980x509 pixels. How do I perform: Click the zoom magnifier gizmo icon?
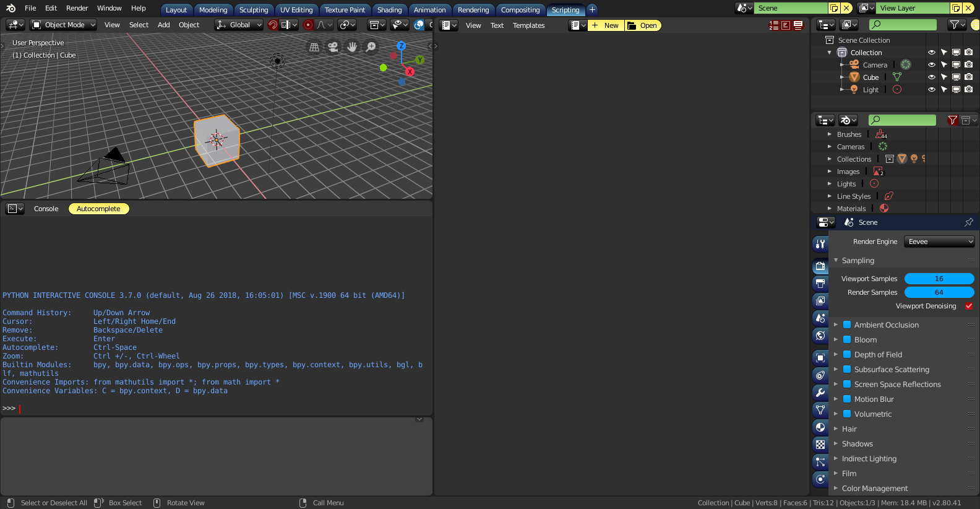[x=371, y=47]
